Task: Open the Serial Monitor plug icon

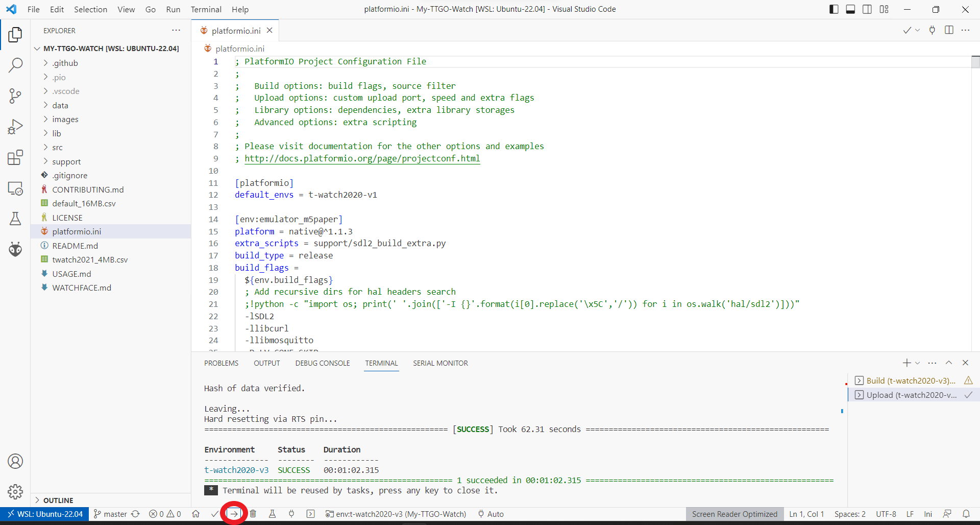Action: pos(291,514)
